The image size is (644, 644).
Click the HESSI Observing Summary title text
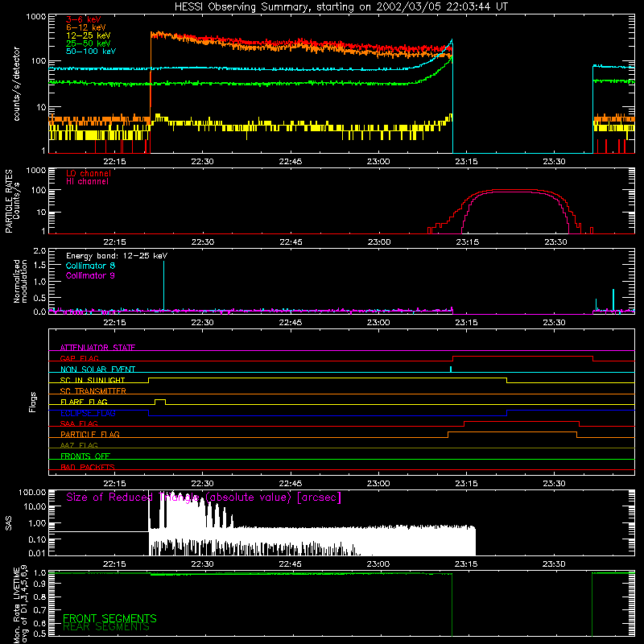coord(341,7)
